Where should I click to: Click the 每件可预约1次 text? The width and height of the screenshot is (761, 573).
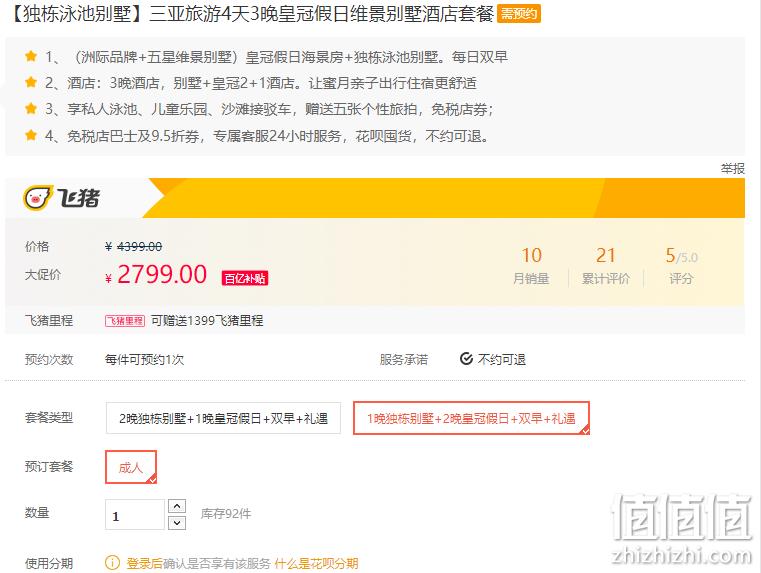click(x=145, y=360)
